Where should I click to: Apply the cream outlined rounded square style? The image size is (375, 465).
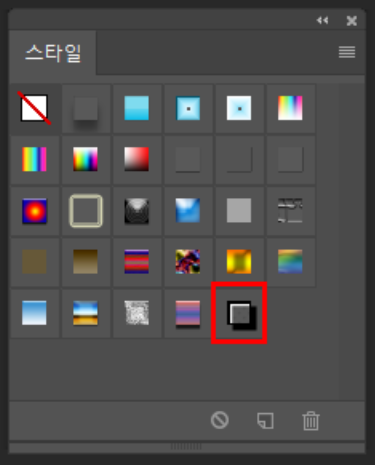coord(86,211)
